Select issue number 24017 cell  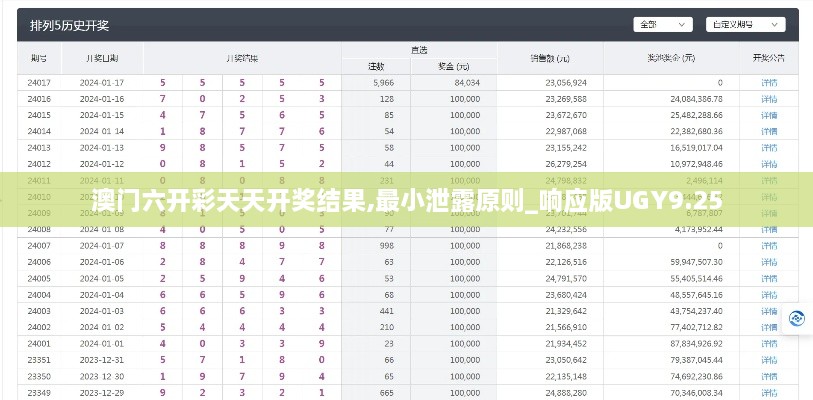coord(39,82)
